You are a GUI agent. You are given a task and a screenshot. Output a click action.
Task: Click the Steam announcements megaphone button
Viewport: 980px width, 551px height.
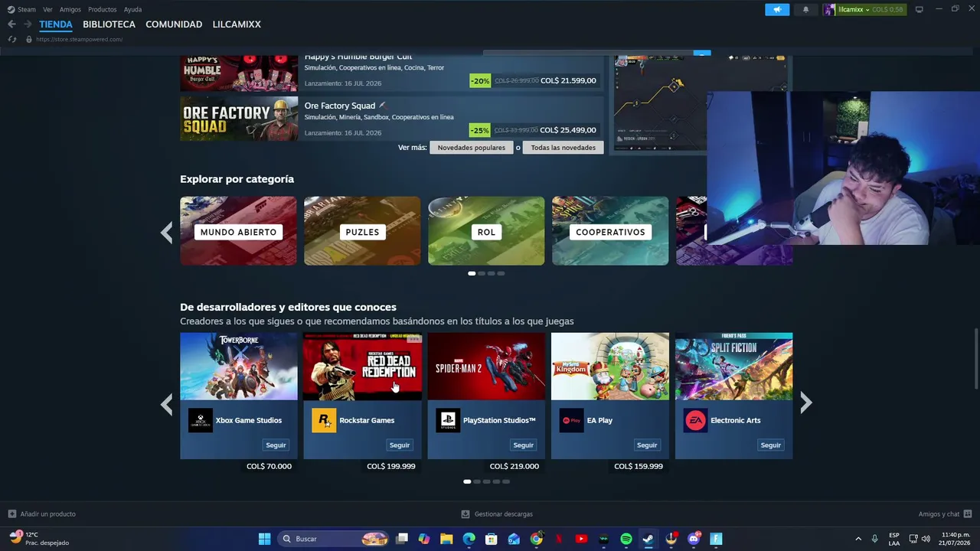777,10
